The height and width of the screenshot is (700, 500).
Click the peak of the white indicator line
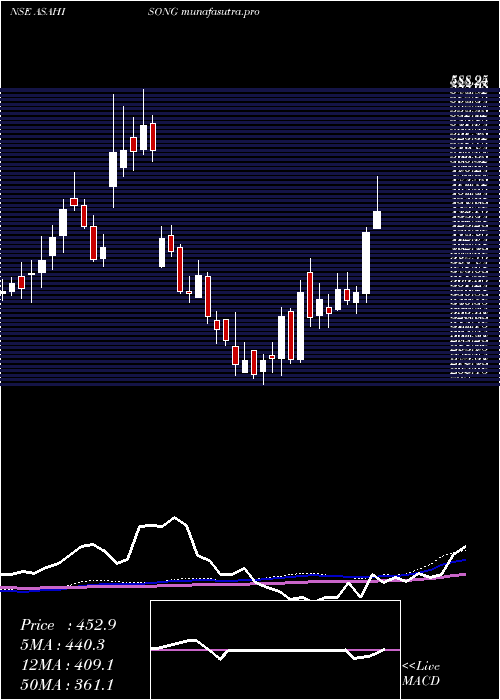click(175, 517)
